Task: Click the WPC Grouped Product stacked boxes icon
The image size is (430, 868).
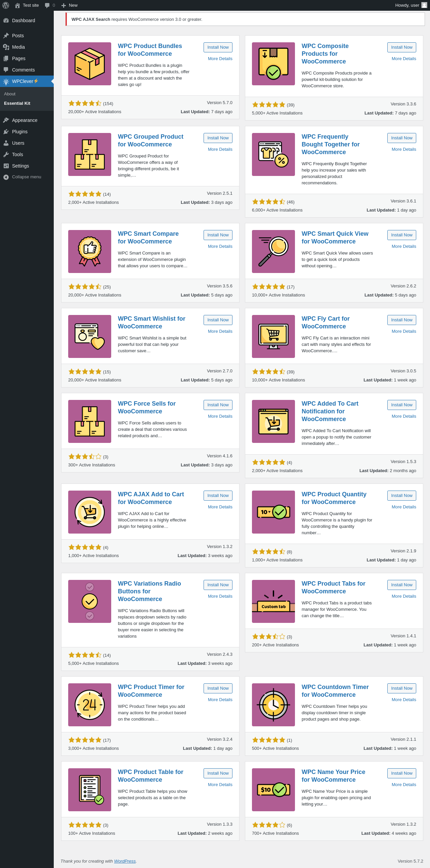Action: 90,154
